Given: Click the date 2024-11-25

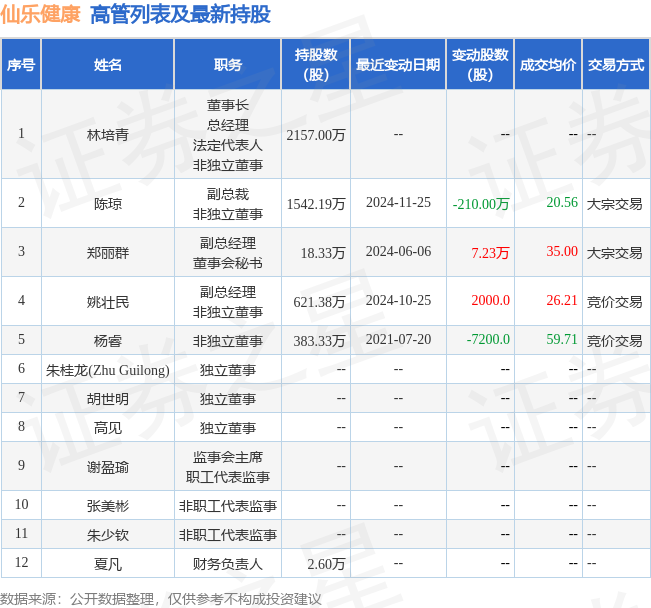Looking at the screenshot, I should pos(398,202).
